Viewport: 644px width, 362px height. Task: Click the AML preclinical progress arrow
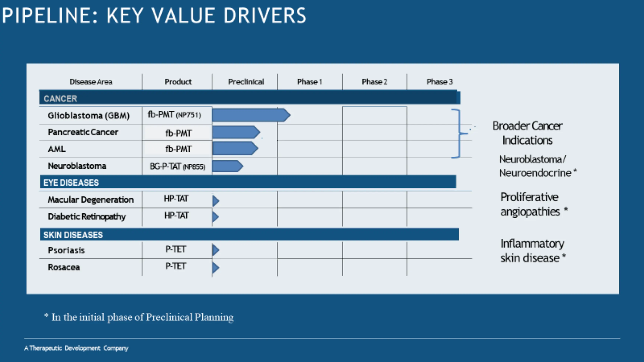(235, 149)
